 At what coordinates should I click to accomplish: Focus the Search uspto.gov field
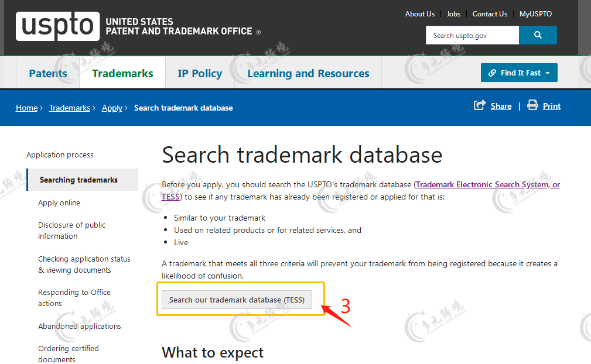pyautogui.click(x=472, y=35)
